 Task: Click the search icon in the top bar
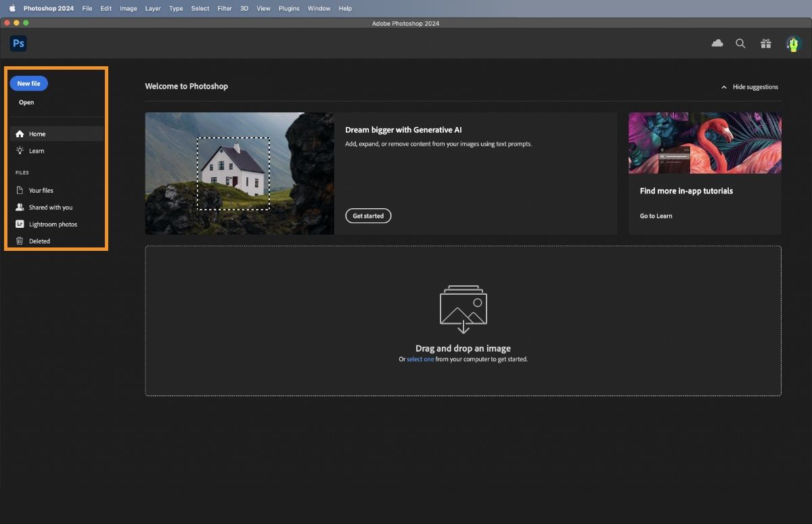[740, 43]
